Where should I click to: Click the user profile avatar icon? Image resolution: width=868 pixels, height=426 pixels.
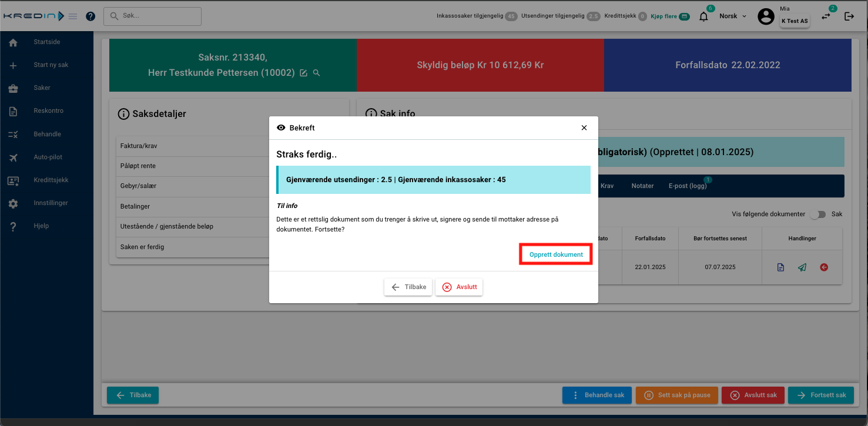pos(766,16)
